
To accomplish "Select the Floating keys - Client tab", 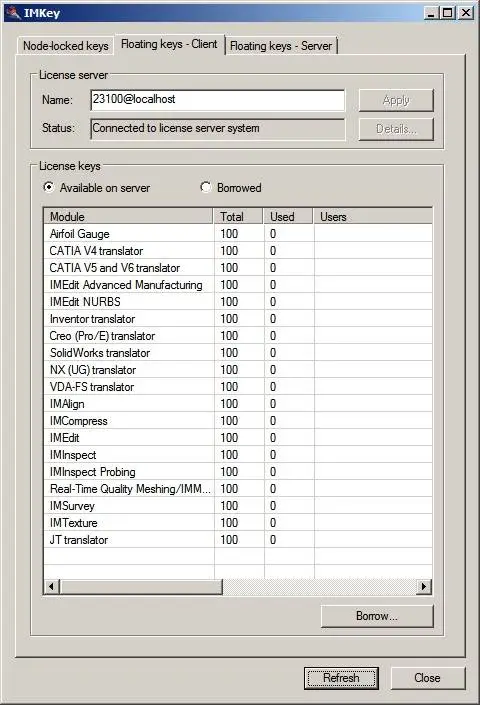I will [169, 44].
